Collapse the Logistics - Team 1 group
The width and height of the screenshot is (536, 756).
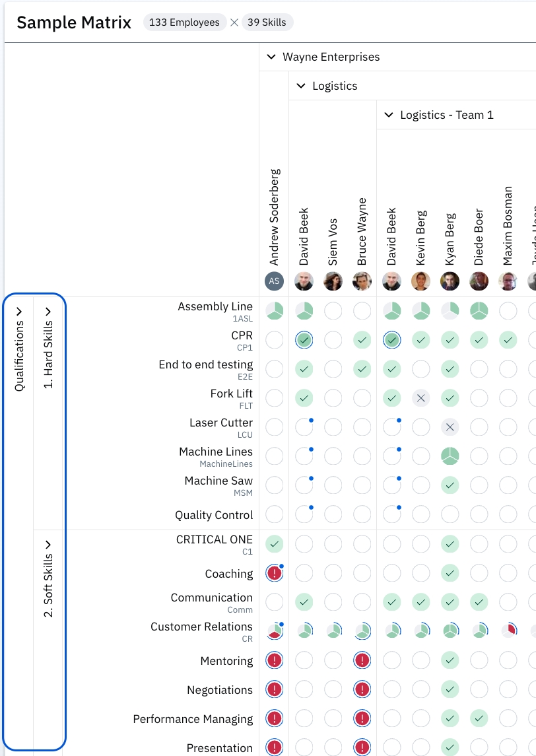(x=389, y=115)
